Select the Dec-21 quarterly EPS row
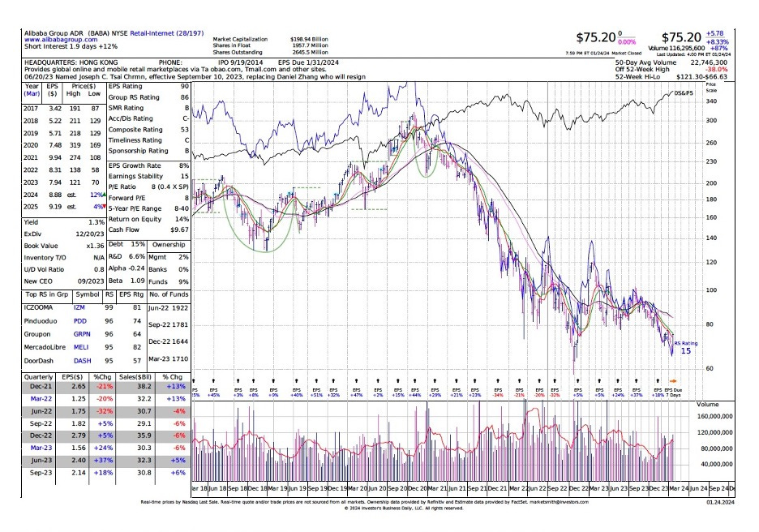759x532 pixels. [x=105, y=387]
